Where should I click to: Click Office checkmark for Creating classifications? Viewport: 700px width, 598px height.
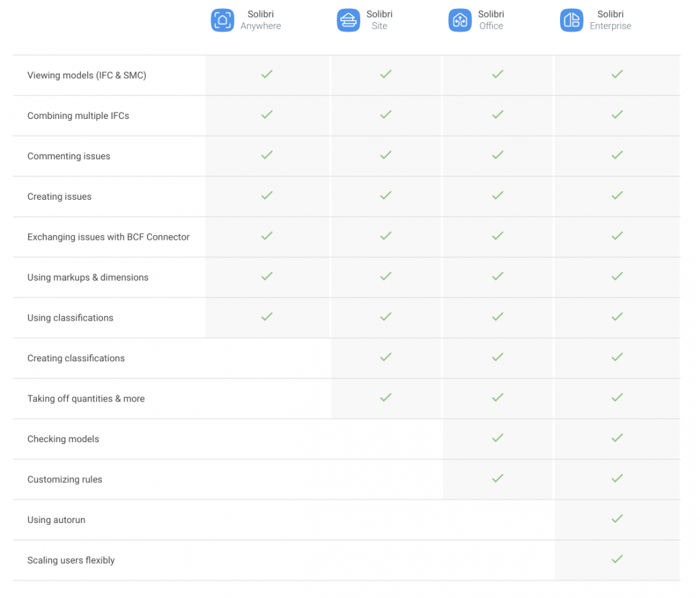tap(498, 357)
